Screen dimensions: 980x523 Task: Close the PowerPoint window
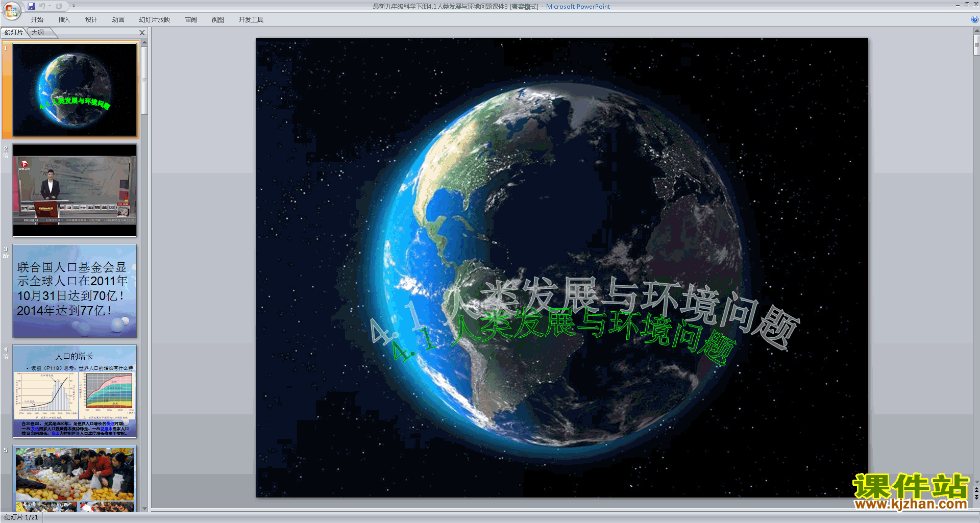(975, 4)
